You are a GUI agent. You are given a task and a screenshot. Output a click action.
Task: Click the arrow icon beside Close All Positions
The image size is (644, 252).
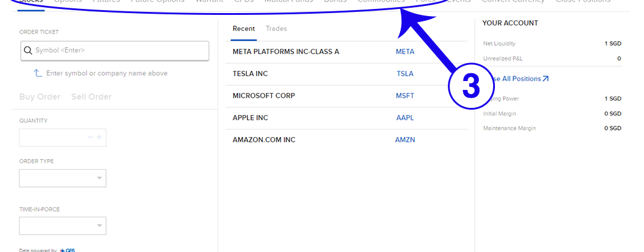[546, 79]
